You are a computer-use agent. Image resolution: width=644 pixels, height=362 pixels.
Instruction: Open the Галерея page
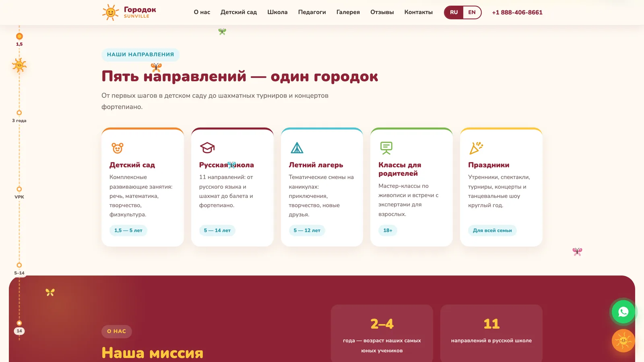[x=348, y=12]
